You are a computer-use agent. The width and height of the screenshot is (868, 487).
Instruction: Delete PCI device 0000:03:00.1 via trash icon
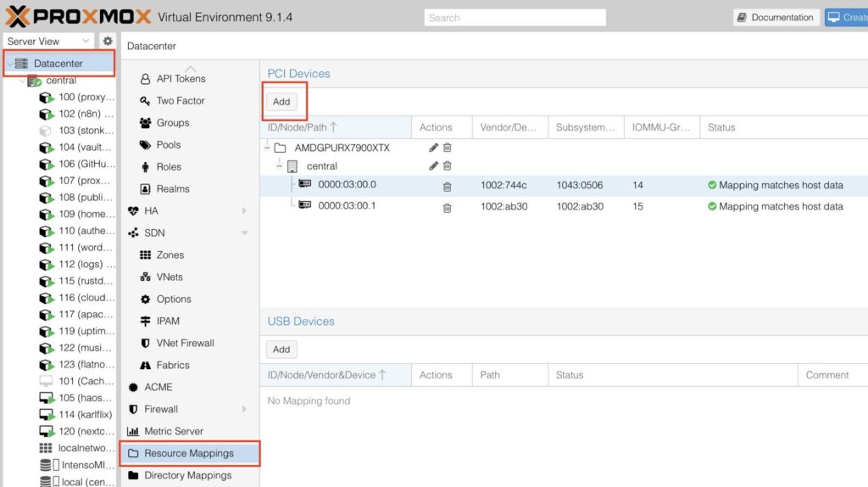tap(448, 207)
